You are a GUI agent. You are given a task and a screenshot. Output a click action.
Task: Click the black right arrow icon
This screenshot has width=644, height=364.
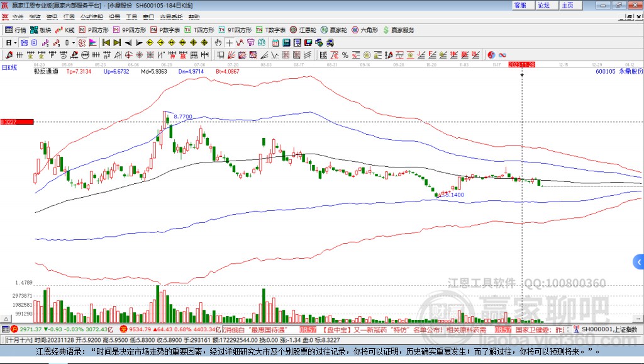(x=139, y=43)
